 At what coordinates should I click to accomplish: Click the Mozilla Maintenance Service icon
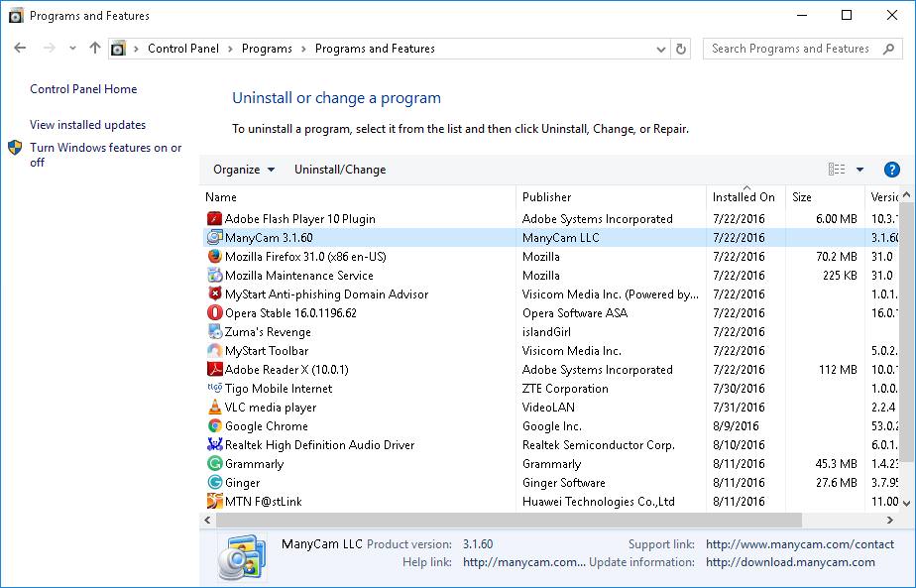click(214, 275)
